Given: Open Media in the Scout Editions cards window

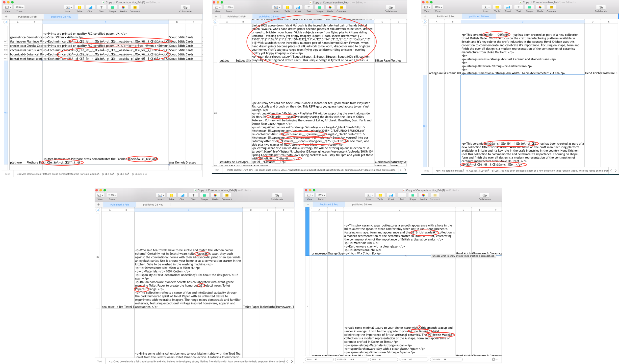Looking at the screenshot, I should coord(123,7).
